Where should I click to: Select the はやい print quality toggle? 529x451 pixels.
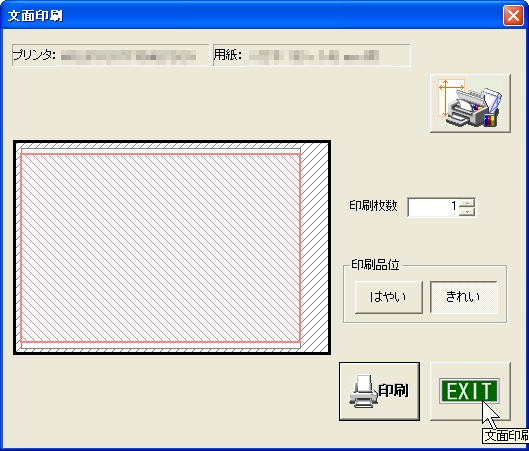tap(389, 297)
